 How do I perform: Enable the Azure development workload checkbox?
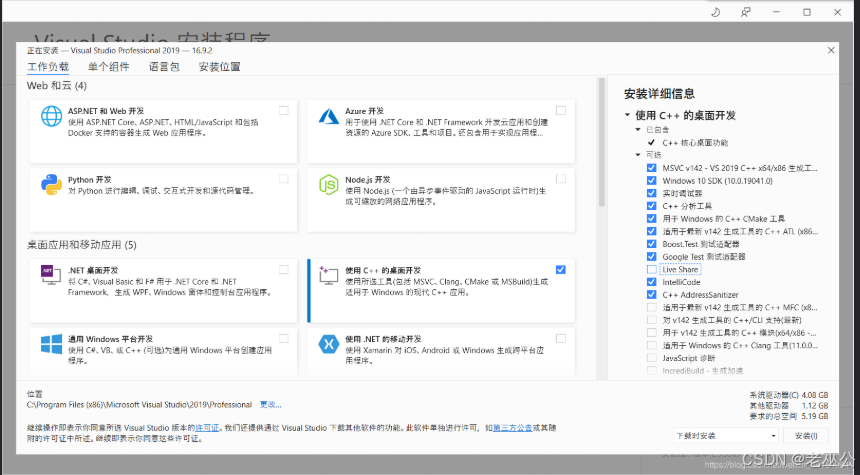[561, 110]
